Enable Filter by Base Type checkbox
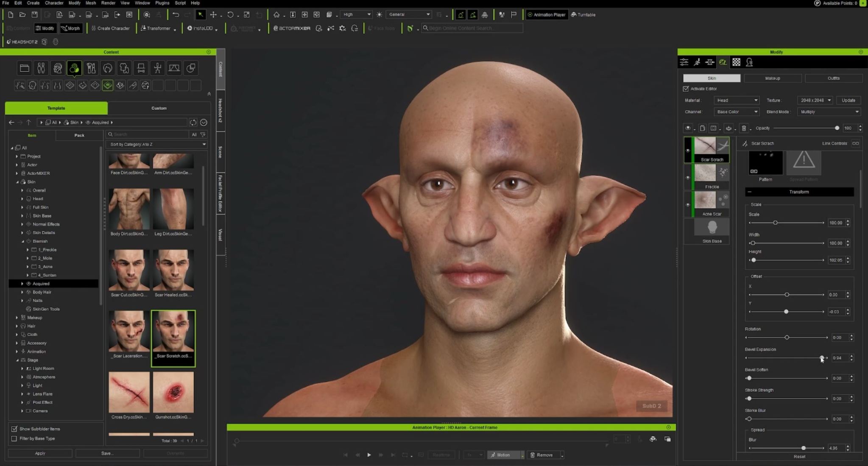The image size is (868, 466). [14, 438]
